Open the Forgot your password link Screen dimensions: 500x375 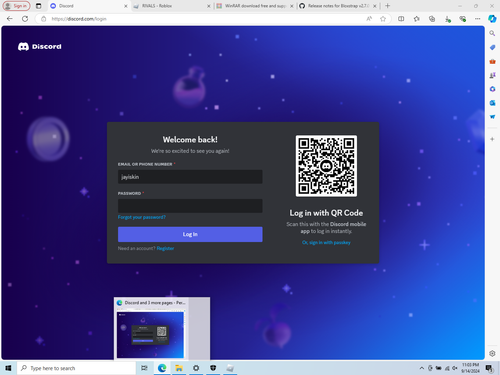(x=142, y=217)
